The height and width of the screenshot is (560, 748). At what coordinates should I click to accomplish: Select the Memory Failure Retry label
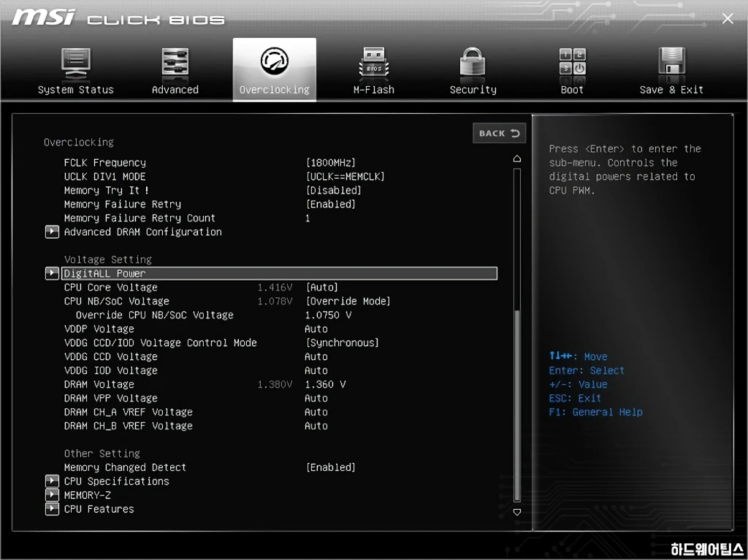point(123,204)
